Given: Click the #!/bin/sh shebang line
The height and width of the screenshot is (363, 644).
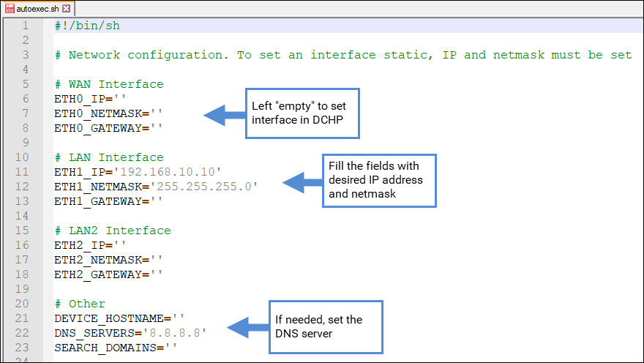Looking at the screenshot, I should [87, 26].
